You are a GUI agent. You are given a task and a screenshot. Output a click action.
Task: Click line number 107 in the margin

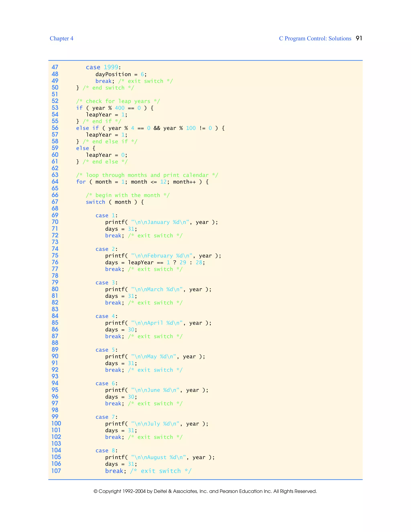click(x=56, y=471)
